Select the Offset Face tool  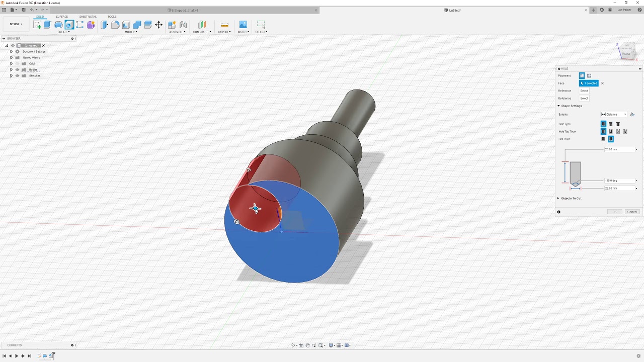point(148,25)
